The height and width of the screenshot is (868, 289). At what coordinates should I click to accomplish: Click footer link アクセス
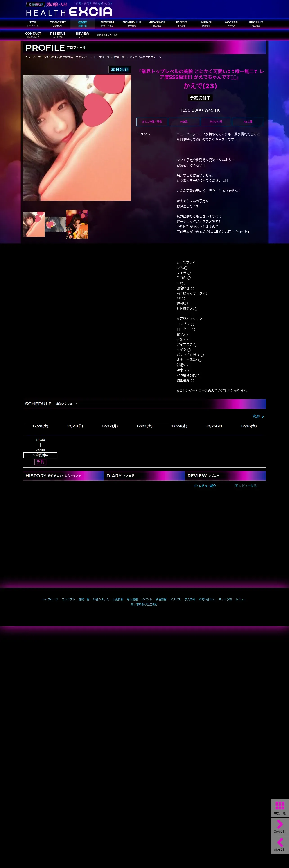click(x=176, y=599)
